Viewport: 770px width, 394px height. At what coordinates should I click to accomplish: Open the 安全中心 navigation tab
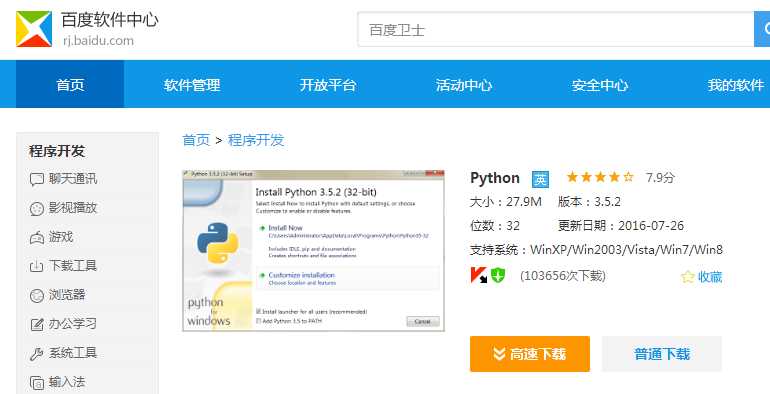click(600, 84)
